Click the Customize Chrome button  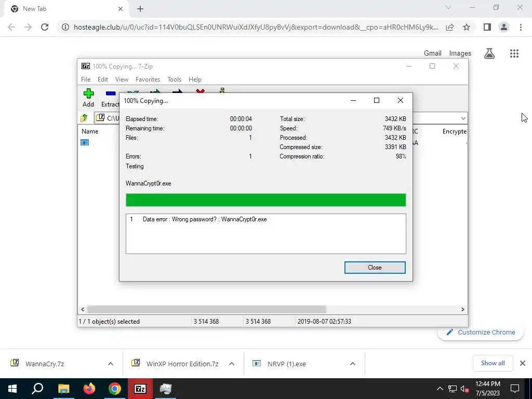(481, 332)
